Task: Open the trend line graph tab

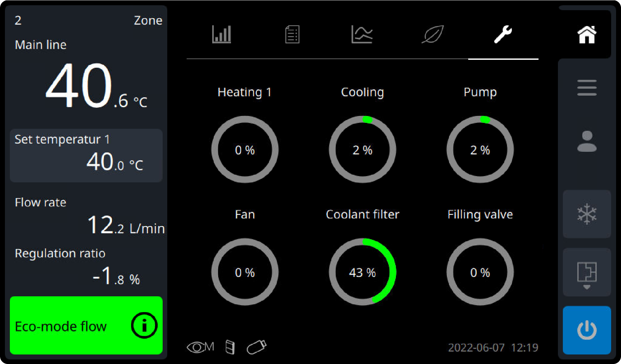Action: click(x=362, y=34)
